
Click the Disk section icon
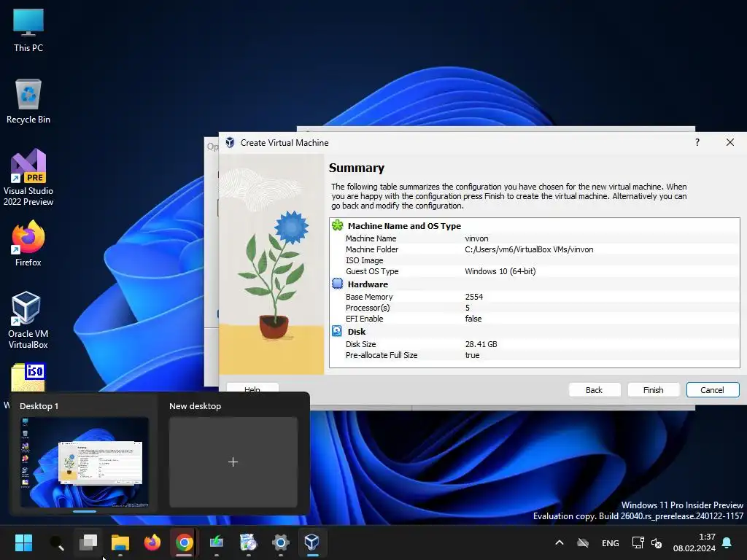[337, 331]
